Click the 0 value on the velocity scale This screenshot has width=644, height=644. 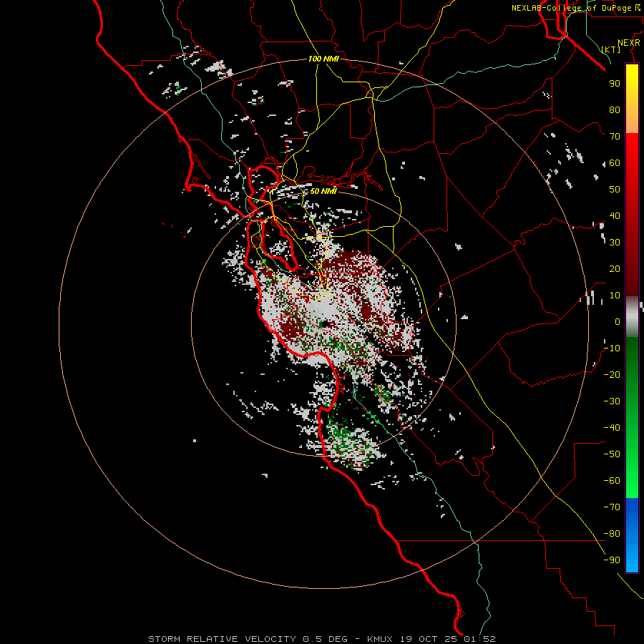tap(618, 322)
